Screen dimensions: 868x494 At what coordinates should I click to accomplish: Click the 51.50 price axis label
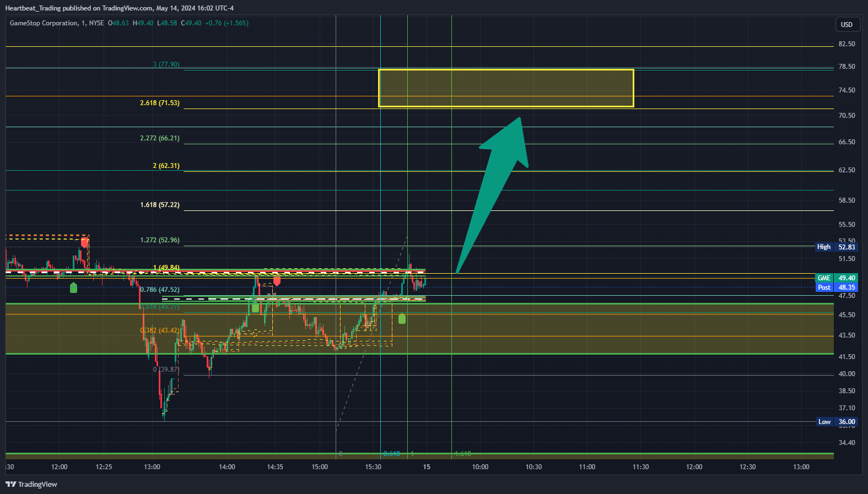[847, 259]
